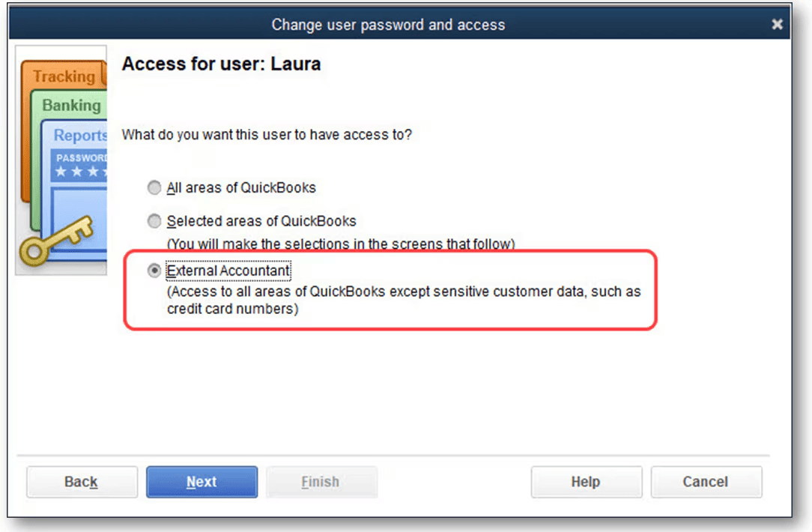The height and width of the screenshot is (532, 812).
Task: Click the Next button
Action: point(202,482)
